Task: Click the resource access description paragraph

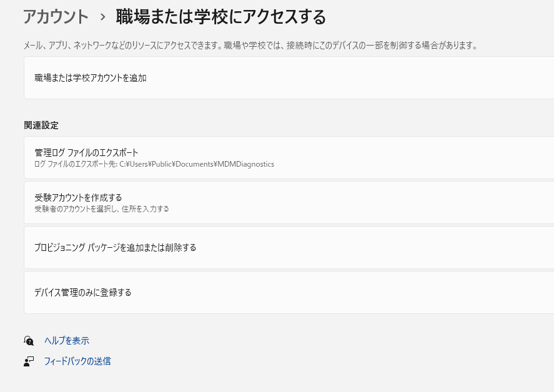Action: (x=251, y=45)
